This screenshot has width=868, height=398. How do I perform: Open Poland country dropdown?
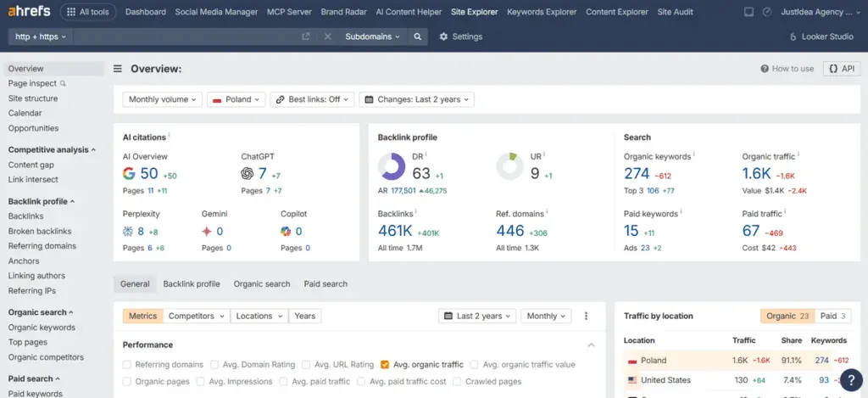236,100
